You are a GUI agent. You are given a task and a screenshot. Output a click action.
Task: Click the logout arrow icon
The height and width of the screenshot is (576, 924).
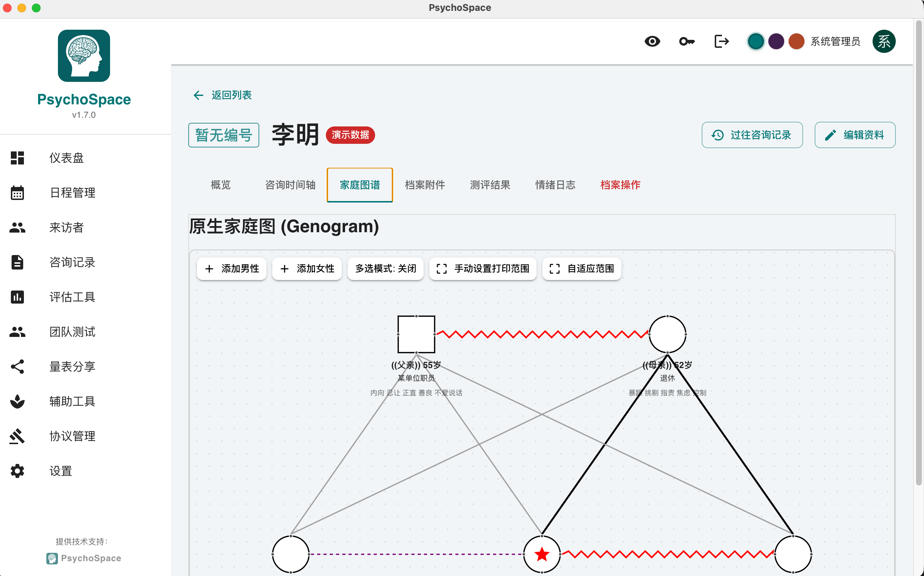coord(721,41)
